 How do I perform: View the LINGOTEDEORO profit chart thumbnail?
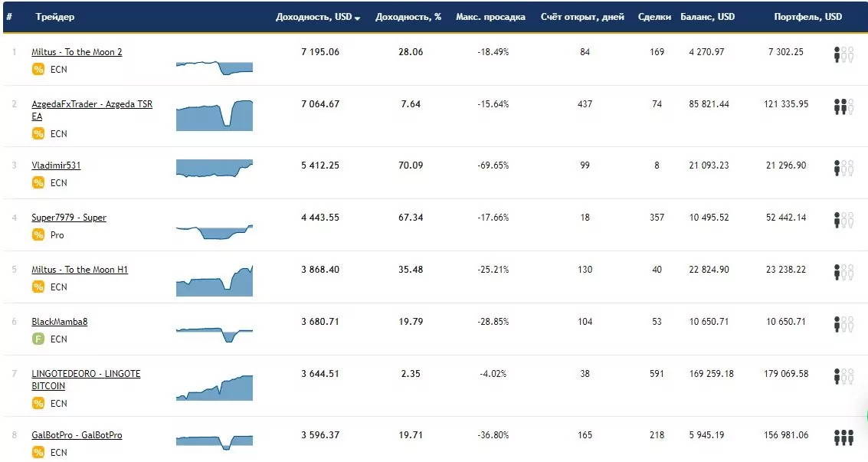coord(215,388)
